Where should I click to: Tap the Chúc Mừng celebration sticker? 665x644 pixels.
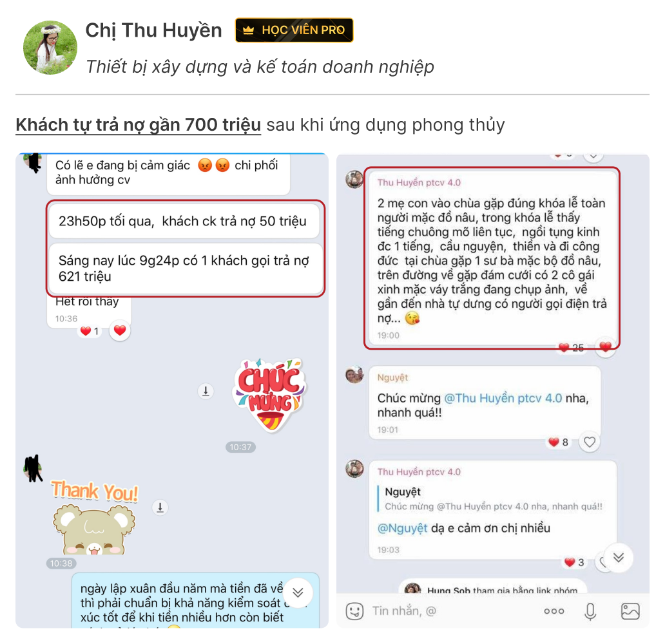[270, 394]
